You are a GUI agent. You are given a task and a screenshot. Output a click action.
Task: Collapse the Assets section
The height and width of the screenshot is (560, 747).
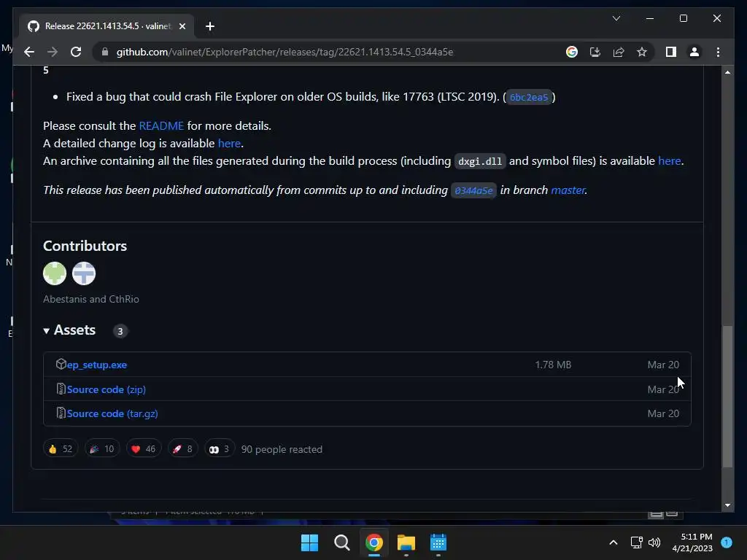[x=69, y=330]
